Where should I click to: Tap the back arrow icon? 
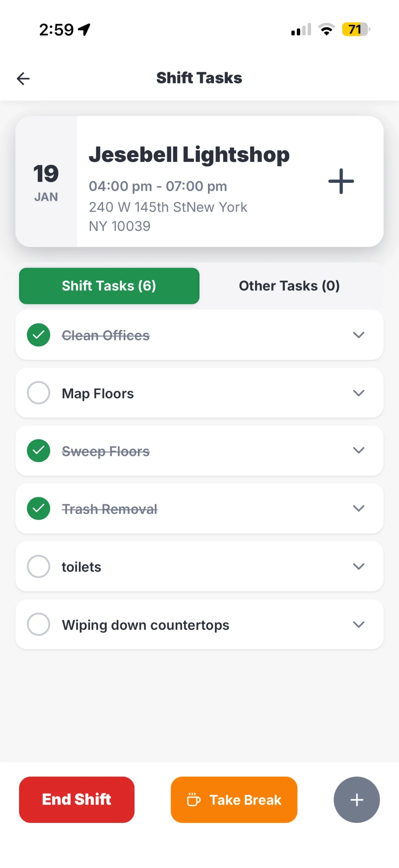pyautogui.click(x=23, y=79)
